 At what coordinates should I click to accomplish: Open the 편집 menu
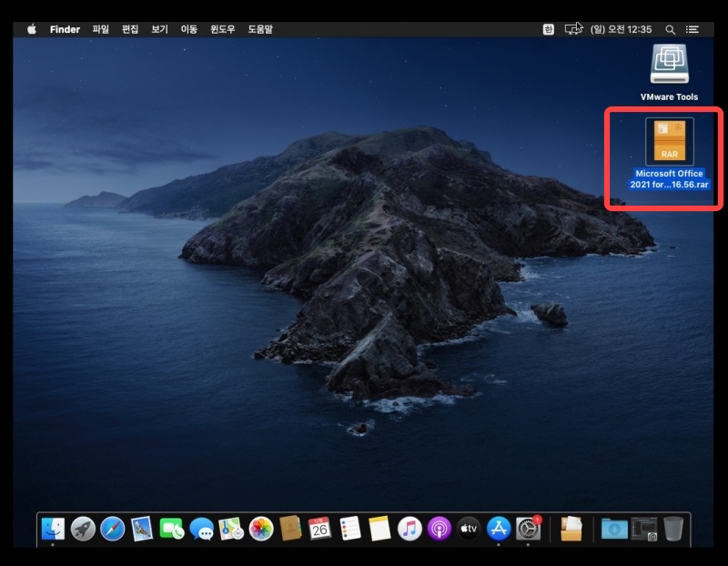point(130,29)
